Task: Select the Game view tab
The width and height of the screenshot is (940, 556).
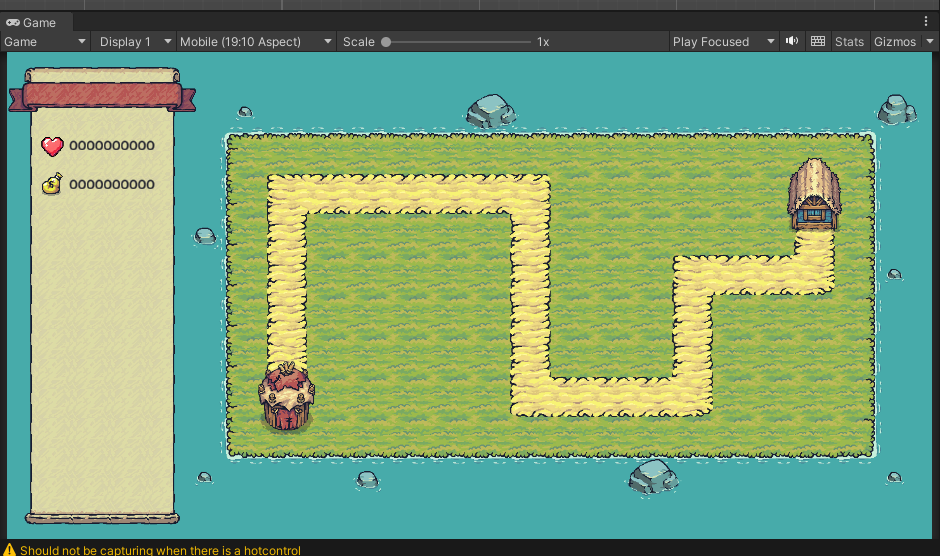Action: click(x=36, y=22)
